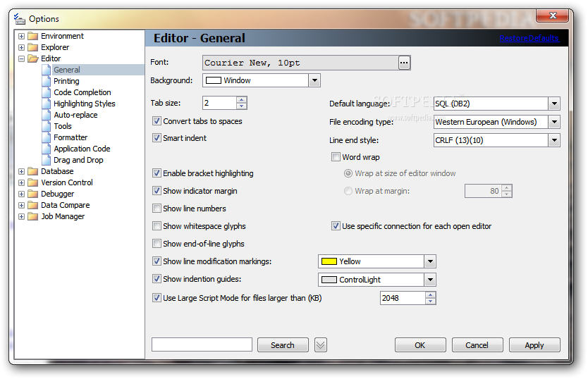The width and height of the screenshot is (588, 379).
Task: Click the options search text field
Action: click(x=202, y=344)
